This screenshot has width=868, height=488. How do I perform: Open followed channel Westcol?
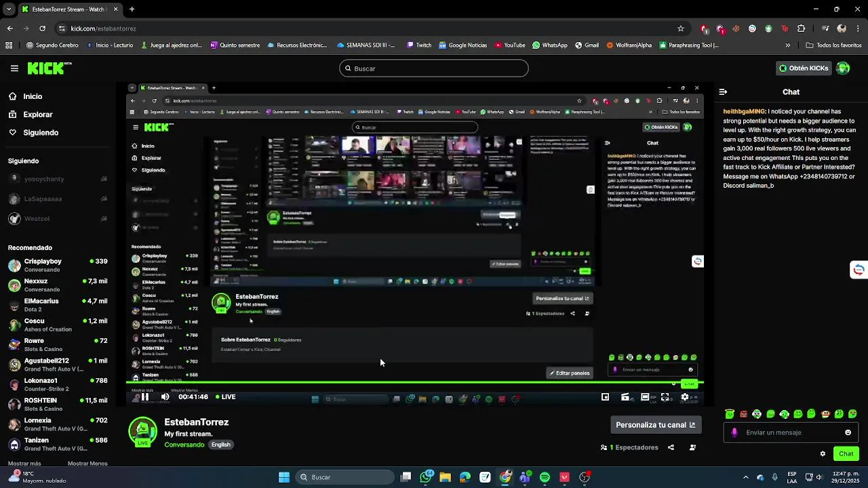click(x=58, y=218)
